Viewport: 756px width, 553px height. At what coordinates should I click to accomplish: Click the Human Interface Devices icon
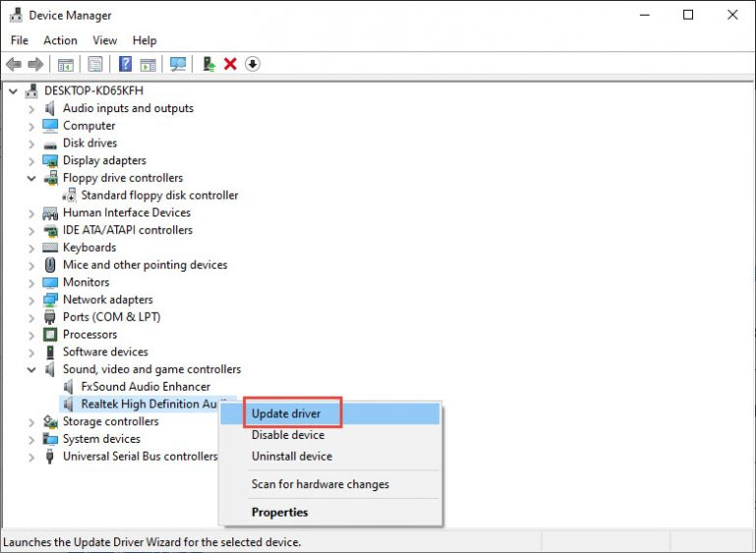[50, 213]
